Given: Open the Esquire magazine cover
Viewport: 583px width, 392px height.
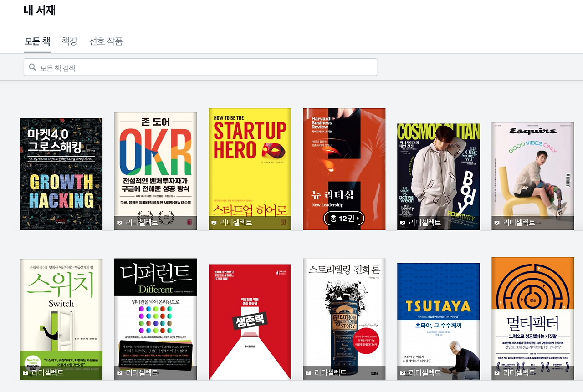Looking at the screenshot, I should [x=533, y=176].
